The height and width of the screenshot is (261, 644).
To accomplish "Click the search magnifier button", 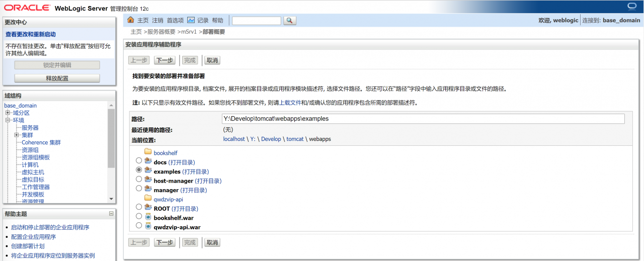I will pos(290,21).
